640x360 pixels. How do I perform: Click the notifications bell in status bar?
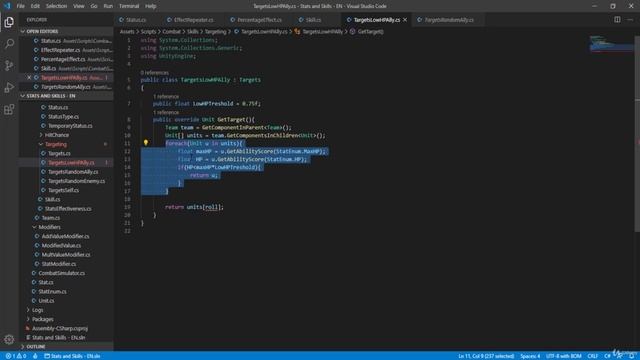[x=631, y=356]
